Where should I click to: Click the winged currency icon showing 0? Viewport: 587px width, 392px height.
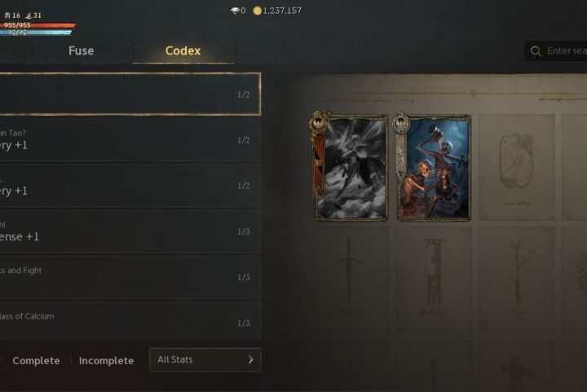[235, 11]
